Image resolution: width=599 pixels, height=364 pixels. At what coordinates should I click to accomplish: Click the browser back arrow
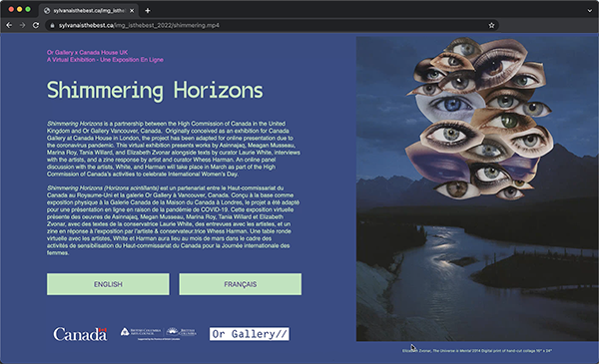[9, 25]
